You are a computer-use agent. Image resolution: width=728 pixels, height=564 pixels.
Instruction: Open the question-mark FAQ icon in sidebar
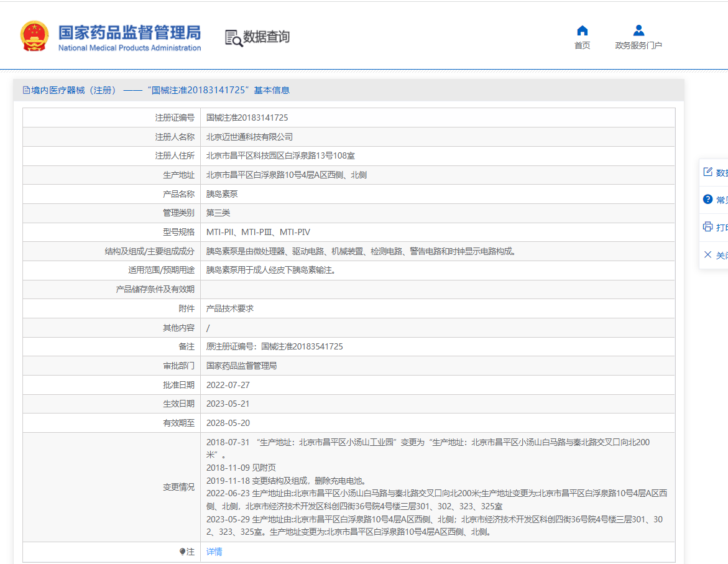tap(708, 199)
